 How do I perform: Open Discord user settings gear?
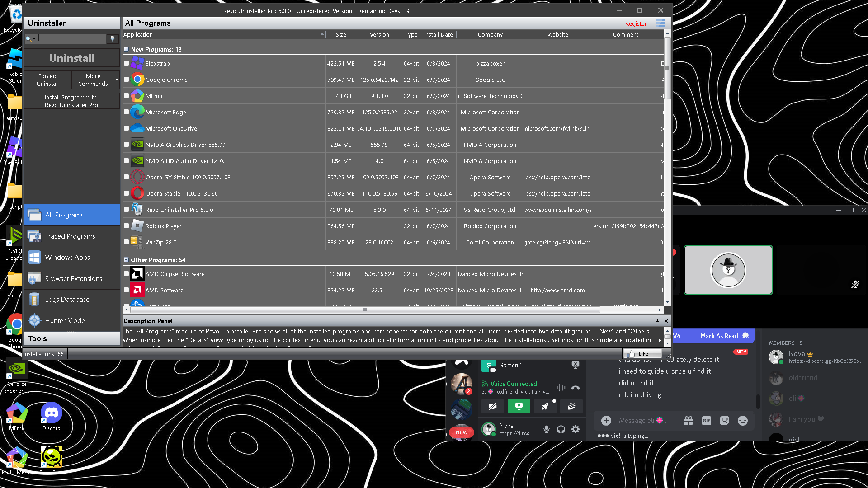(x=575, y=429)
